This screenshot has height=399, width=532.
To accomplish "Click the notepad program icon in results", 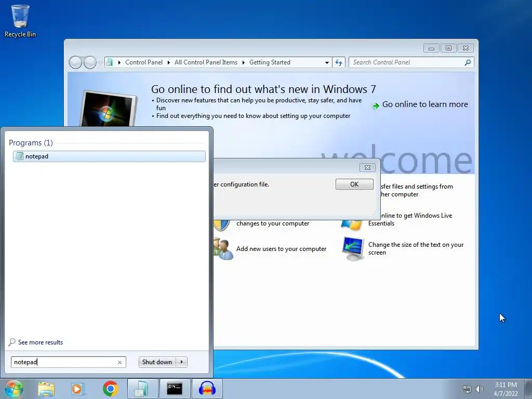I will click(20, 156).
